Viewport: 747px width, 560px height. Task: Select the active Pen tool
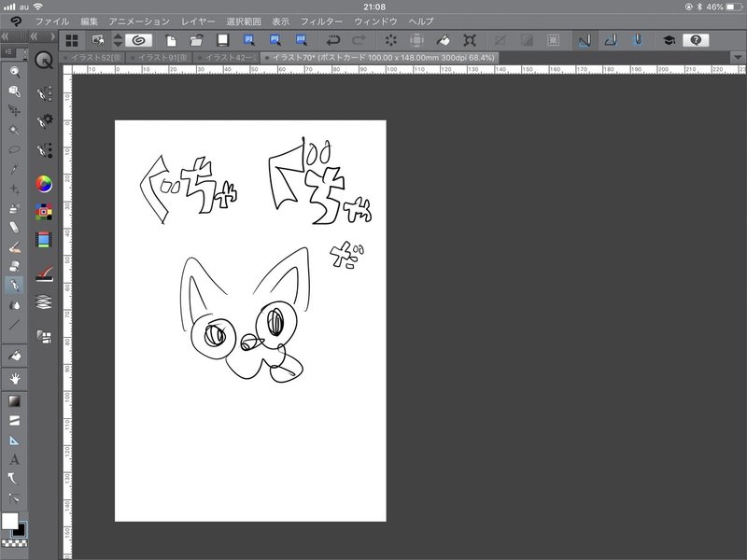[x=15, y=286]
